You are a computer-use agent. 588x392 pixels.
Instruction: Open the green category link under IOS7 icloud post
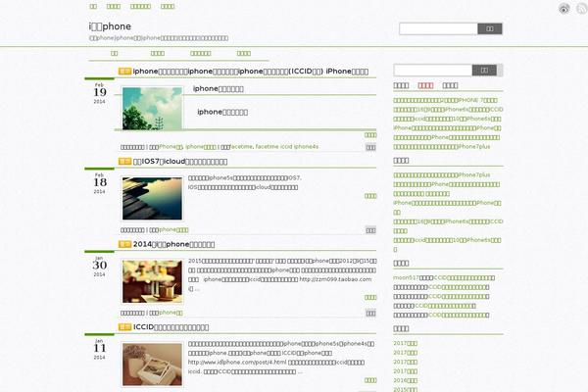pos(173,229)
